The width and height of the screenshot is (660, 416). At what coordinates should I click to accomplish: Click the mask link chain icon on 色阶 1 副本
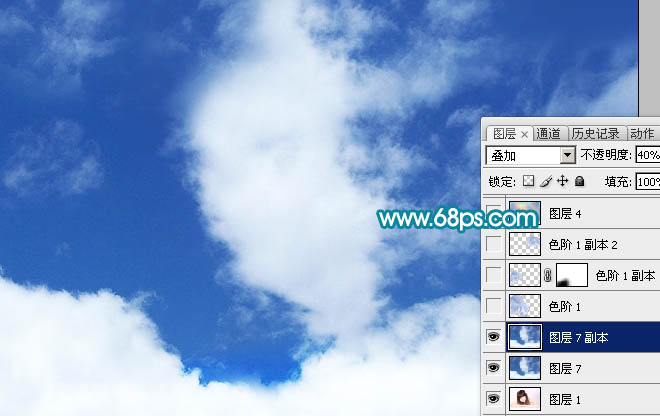point(548,275)
